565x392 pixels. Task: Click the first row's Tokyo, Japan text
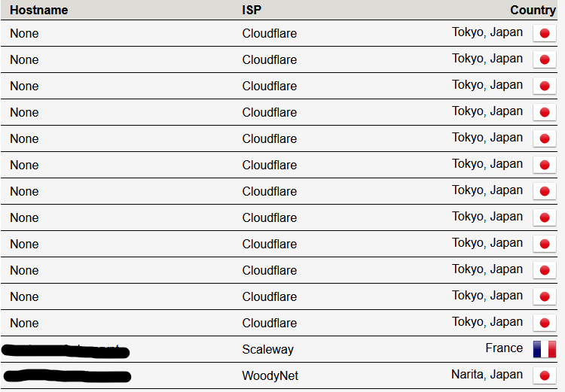[x=487, y=32]
